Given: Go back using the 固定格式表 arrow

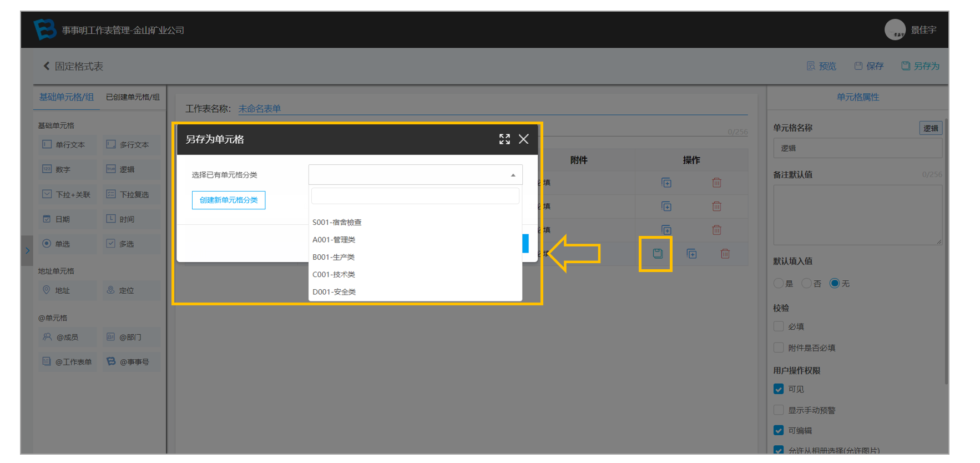Looking at the screenshot, I should pos(73,66).
